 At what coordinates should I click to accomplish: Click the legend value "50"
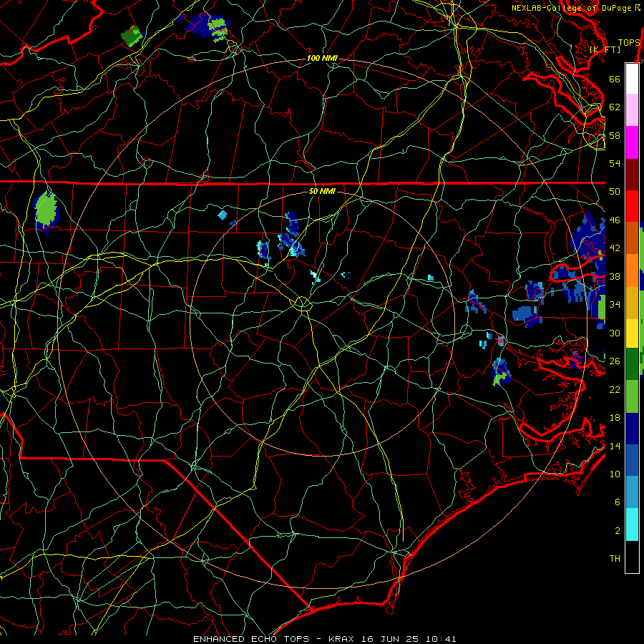[x=615, y=192]
